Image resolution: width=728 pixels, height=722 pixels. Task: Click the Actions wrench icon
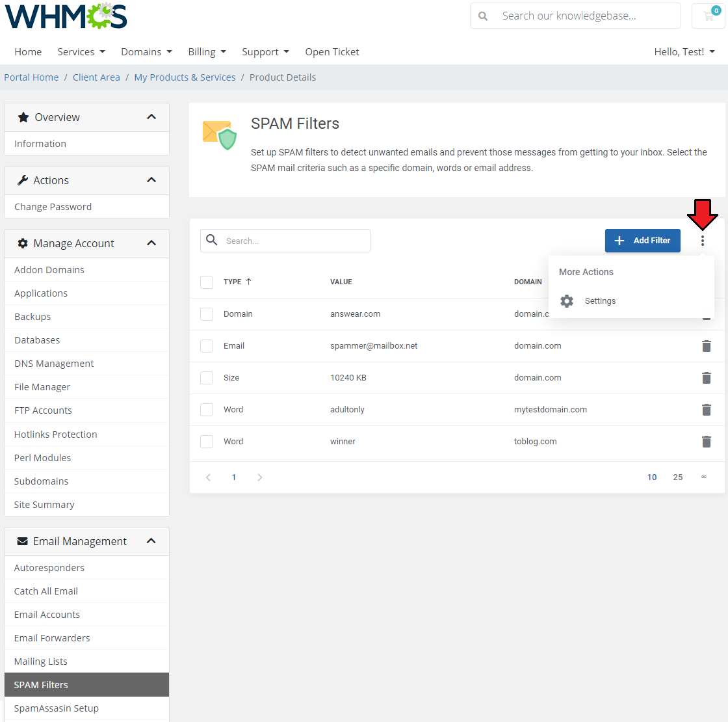point(23,180)
